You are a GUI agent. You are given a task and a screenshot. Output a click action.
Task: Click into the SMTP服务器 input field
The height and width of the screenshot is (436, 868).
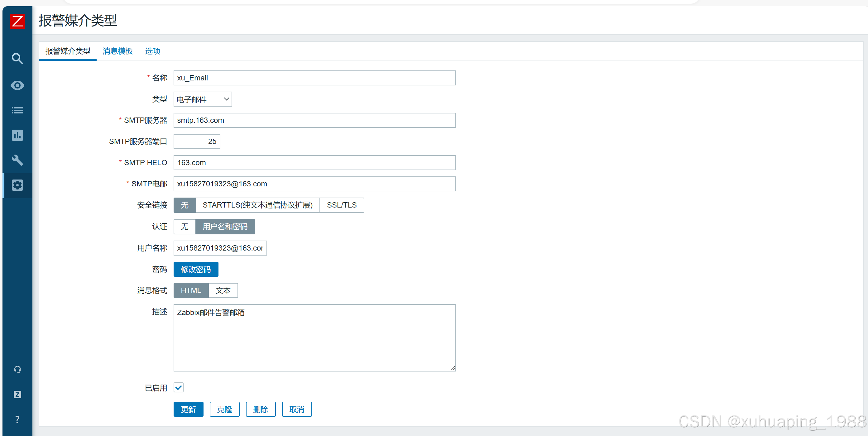click(314, 120)
